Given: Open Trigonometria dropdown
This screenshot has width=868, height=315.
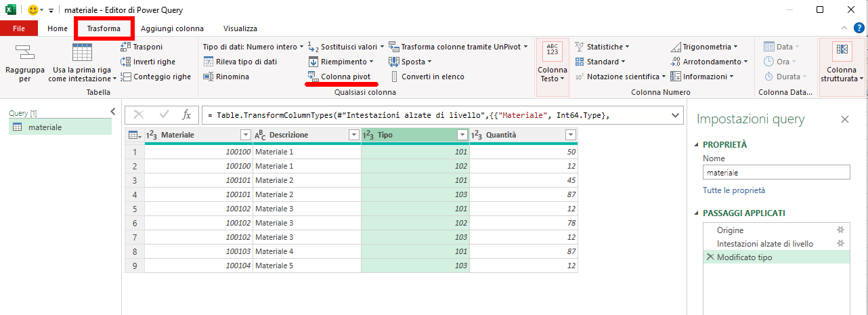Looking at the screenshot, I should tap(706, 47).
